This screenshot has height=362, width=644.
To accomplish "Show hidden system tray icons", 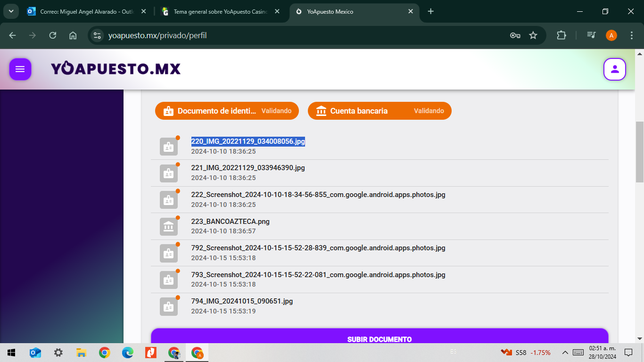I will pyautogui.click(x=564, y=352).
